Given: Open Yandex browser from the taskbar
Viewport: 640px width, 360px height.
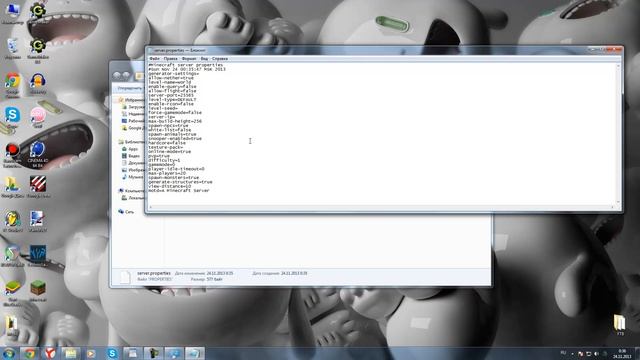Looking at the screenshot, I should [x=50, y=353].
